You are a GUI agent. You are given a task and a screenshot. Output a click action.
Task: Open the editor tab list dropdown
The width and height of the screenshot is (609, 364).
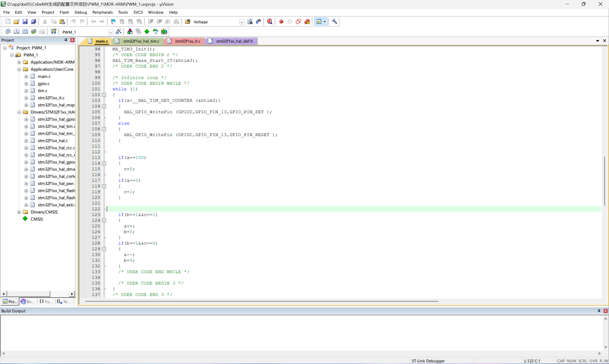coord(598,41)
